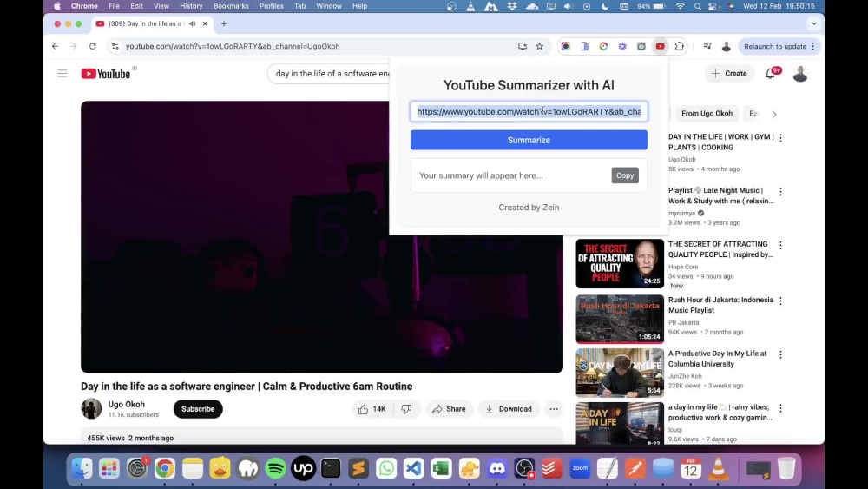Like the video with the thumbs up
The height and width of the screenshot is (489, 868).
point(372,409)
